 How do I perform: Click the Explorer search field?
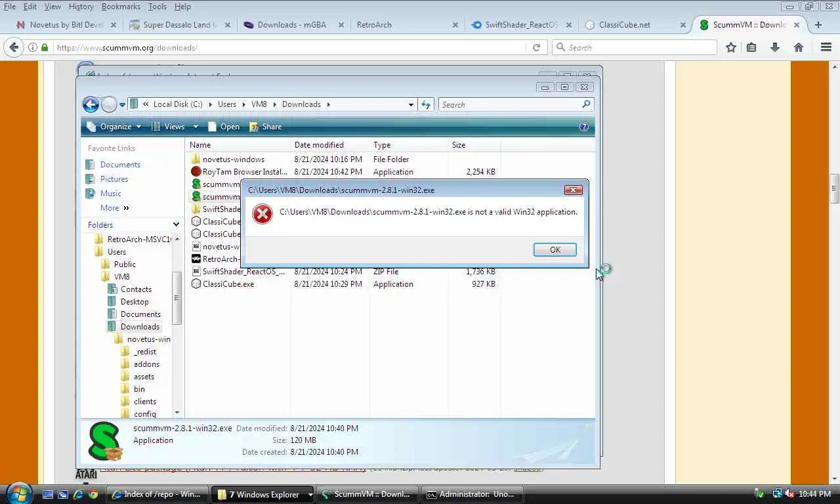(511, 104)
